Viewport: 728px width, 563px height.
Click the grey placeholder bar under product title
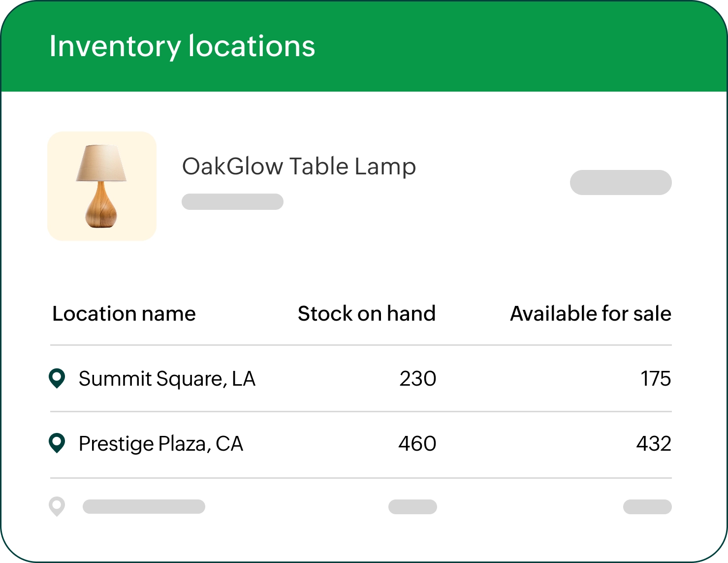232,202
